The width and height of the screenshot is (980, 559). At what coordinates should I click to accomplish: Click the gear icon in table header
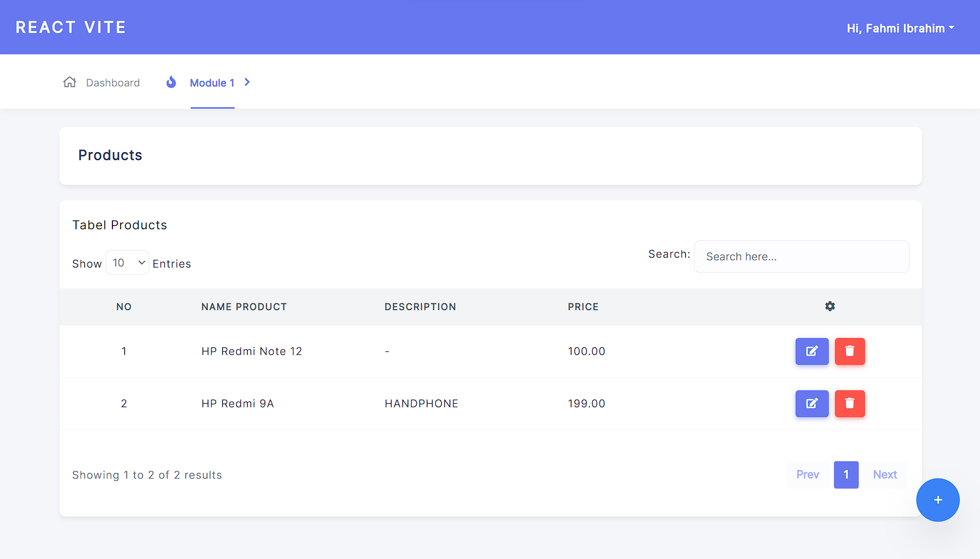tap(830, 306)
